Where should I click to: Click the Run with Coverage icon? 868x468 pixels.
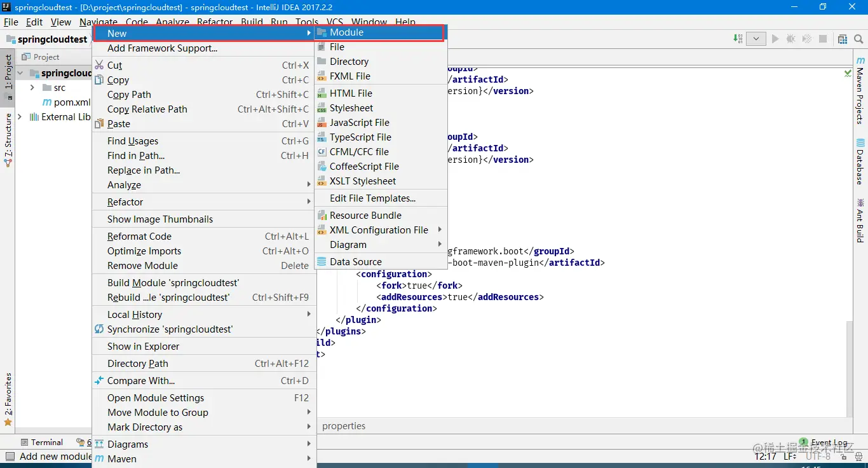click(807, 39)
